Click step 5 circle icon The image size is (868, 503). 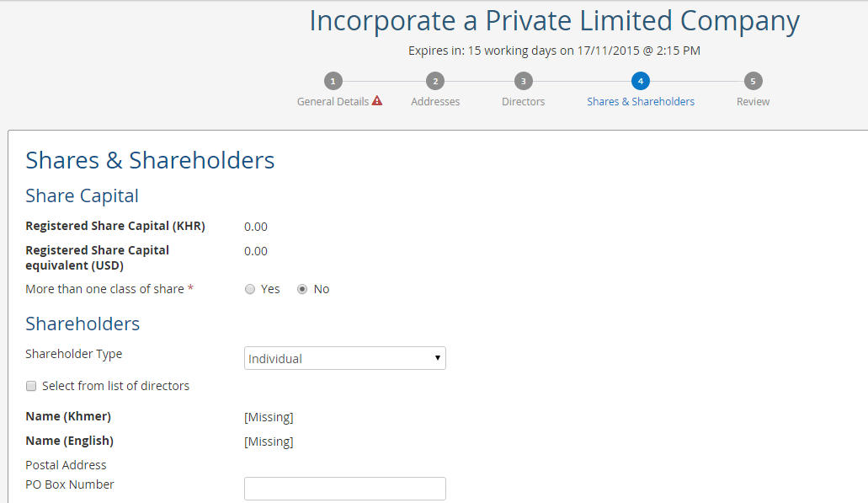pyautogui.click(x=753, y=82)
